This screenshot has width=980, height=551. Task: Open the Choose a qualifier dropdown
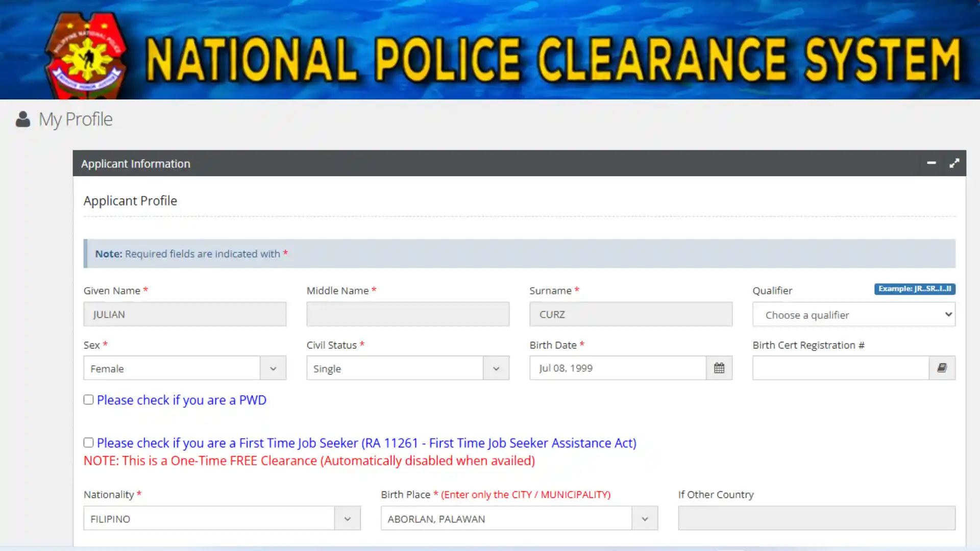click(853, 314)
